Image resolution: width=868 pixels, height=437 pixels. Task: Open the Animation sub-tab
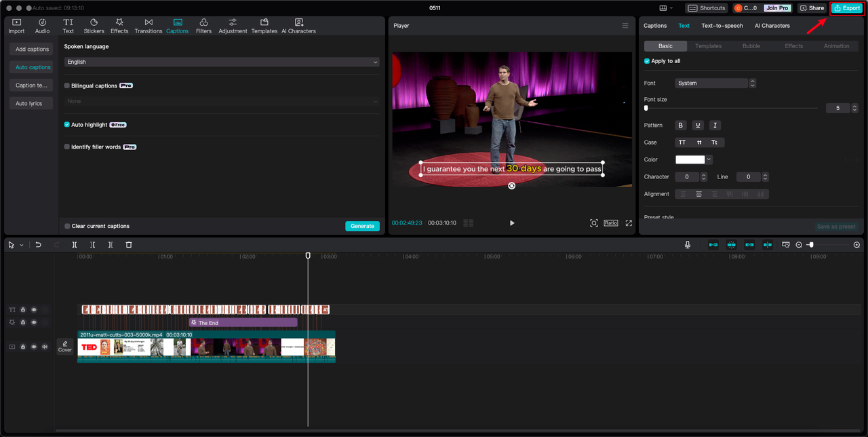click(836, 46)
